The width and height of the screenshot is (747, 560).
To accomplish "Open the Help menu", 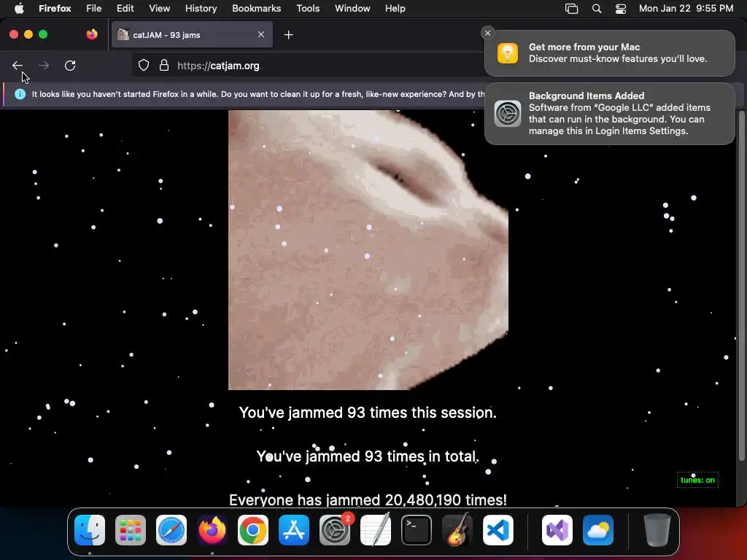I will (x=395, y=8).
